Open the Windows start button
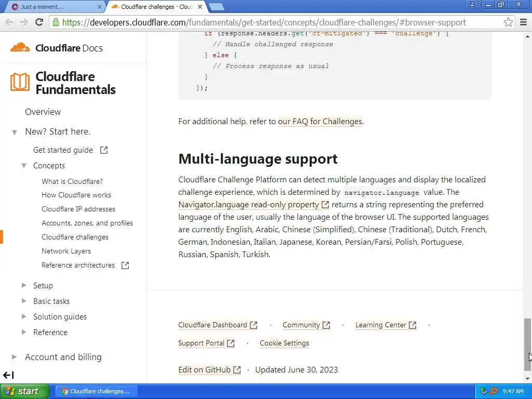This screenshot has width=532, height=399. point(24,391)
